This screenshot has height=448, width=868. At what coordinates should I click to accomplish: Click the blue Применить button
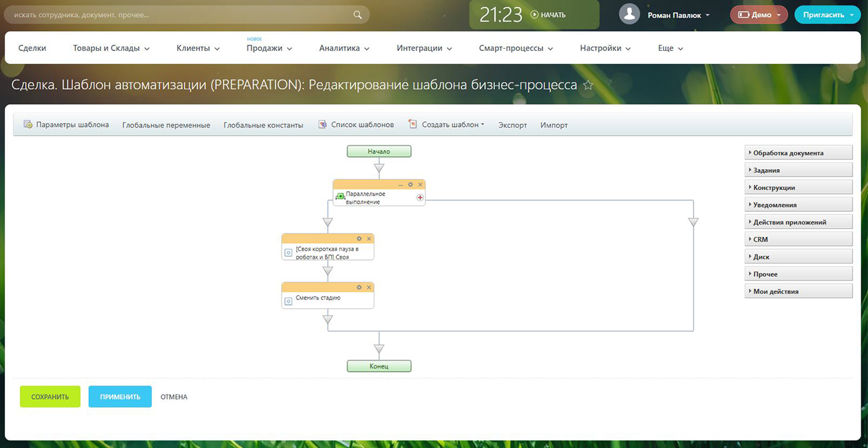click(x=120, y=396)
